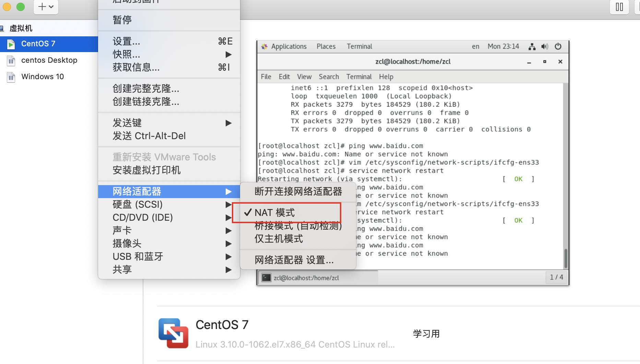Image resolution: width=640 pixels, height=364 pixels.
Task: Select centos Desktop in the virtual machine list
Action: click(x=49, y=60)
